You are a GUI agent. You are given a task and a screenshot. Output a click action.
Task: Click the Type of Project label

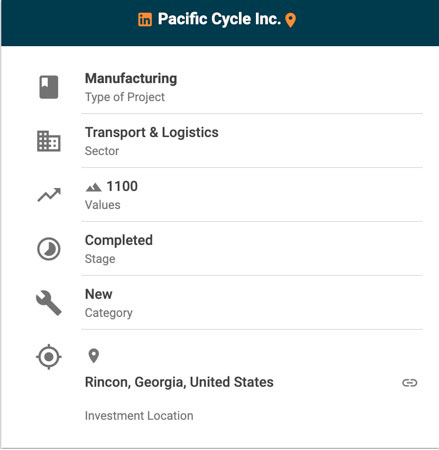coord(125,97)
